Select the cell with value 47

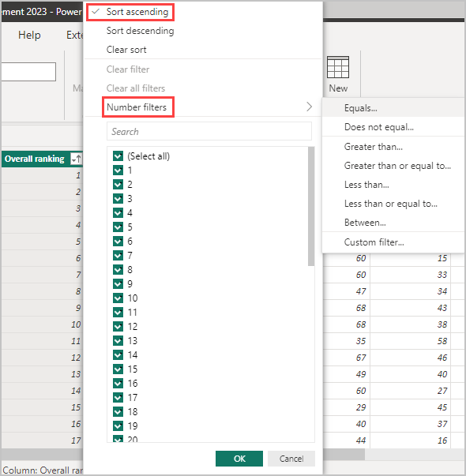point(361,291)
